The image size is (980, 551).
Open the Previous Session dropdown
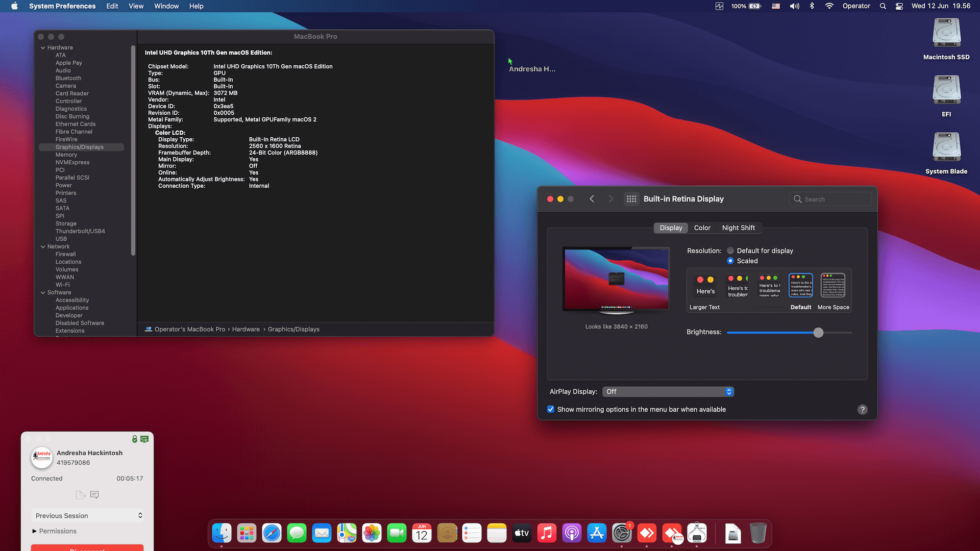tap(87, 515)
